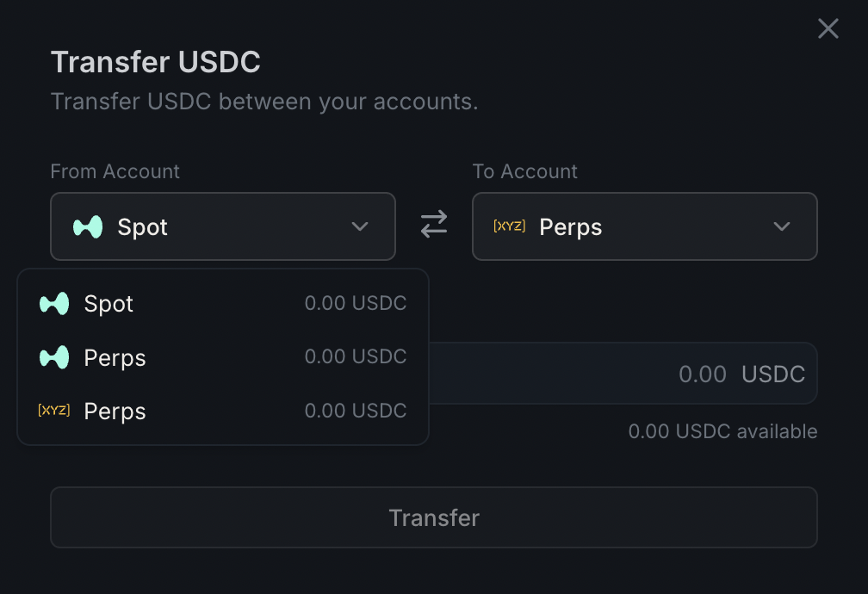The width and height of the screenshot is (868, 594).
Task: Click the XYZ Perps row's USDC balance
Action: point(355,411)
